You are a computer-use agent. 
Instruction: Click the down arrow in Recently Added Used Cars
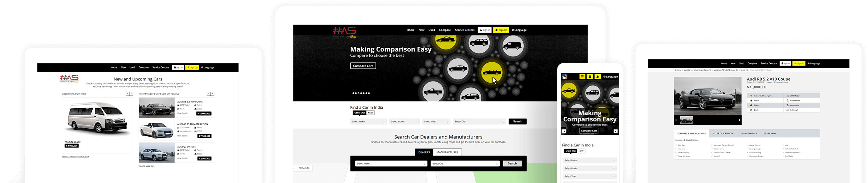212,94
